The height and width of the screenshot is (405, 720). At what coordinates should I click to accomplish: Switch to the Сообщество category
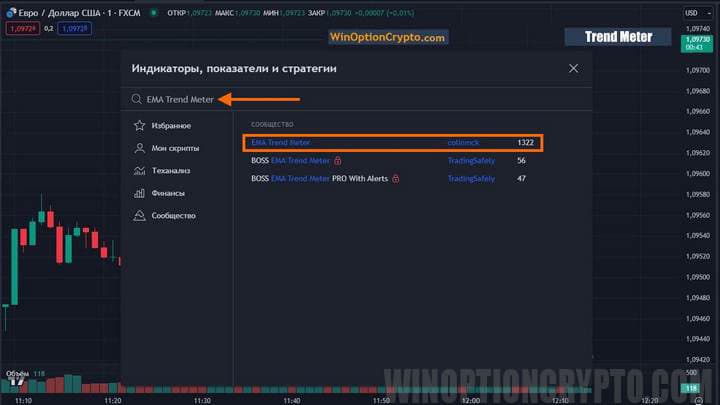(x=173, y=215)
